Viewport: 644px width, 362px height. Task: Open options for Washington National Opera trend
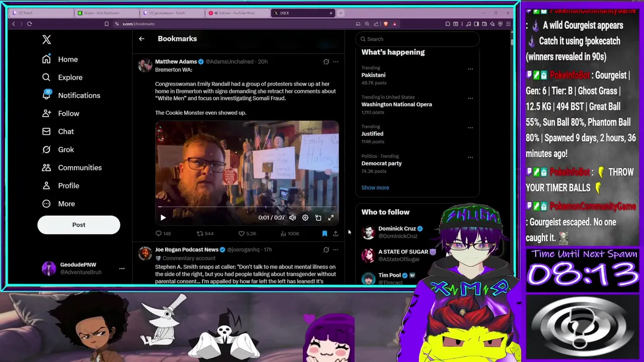470,99
